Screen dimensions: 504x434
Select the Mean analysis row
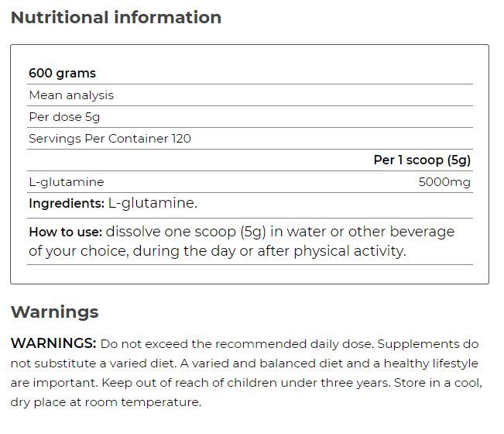[x=250, y=95]
